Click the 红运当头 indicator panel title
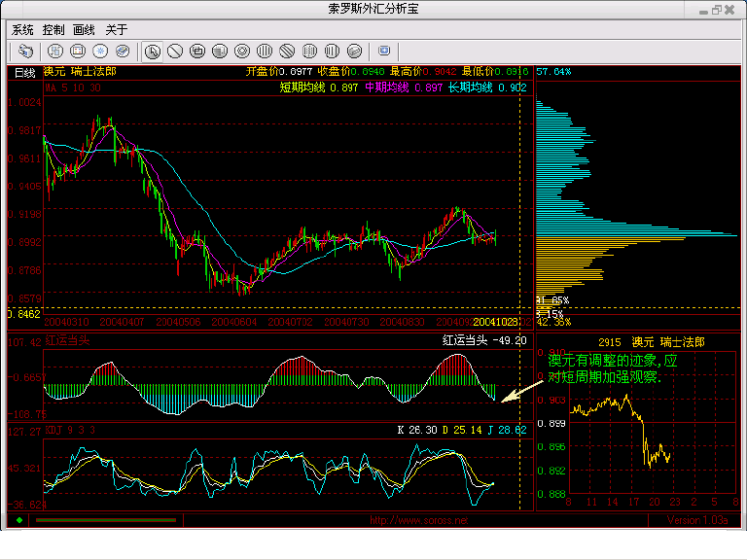This screenshot has width=747, height=560. point(66,340)
